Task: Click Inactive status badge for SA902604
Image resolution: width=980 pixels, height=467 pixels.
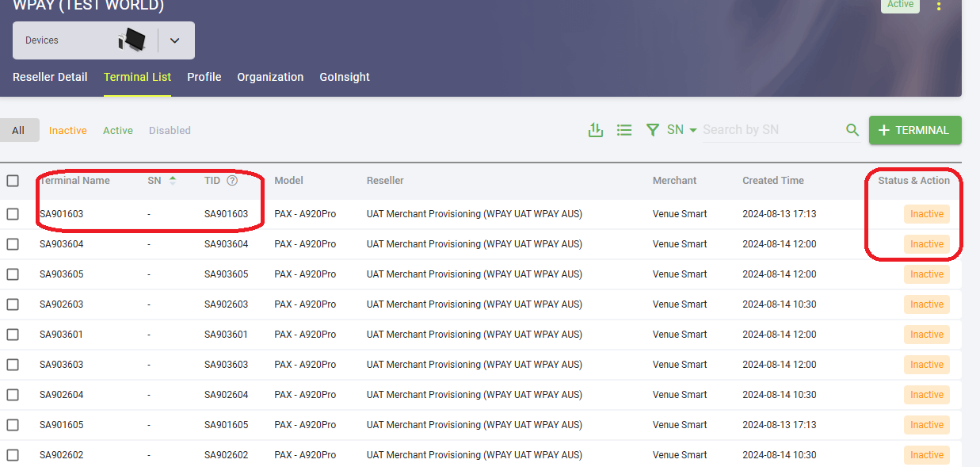Action: pyautogui.click(x=927, y=395)
